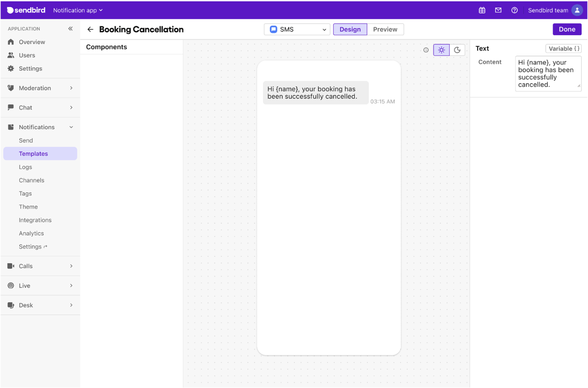Click the Sendbird team avatar icon
This screenshot has width=588, height=388.
(577, 10)
